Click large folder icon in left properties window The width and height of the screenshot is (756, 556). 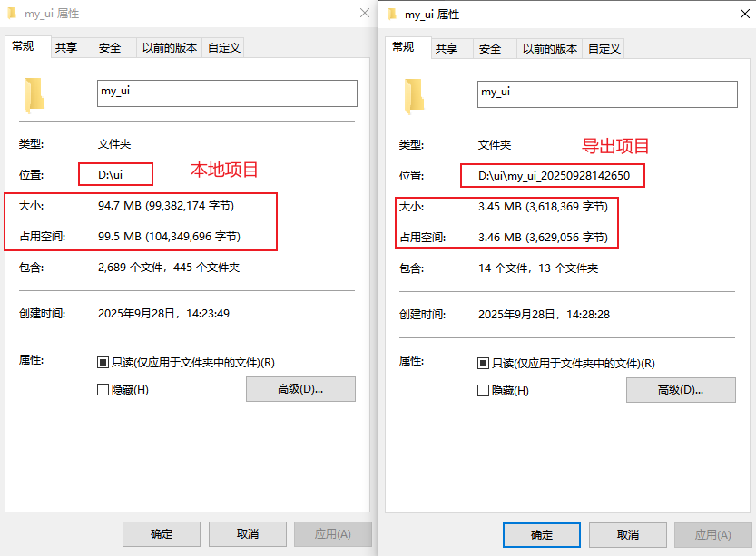pyautogui.click(x=34, y=95)
